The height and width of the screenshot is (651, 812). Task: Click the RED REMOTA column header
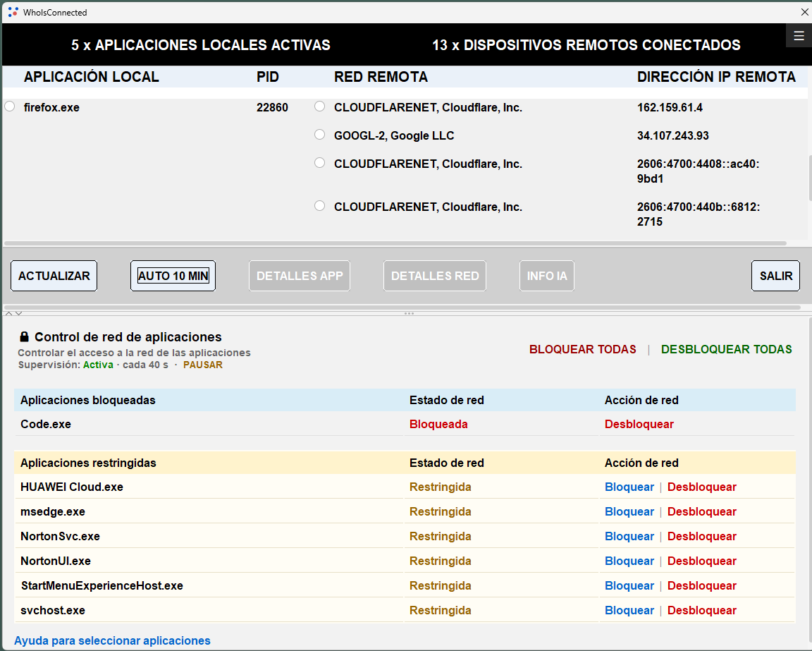point(381,77)
